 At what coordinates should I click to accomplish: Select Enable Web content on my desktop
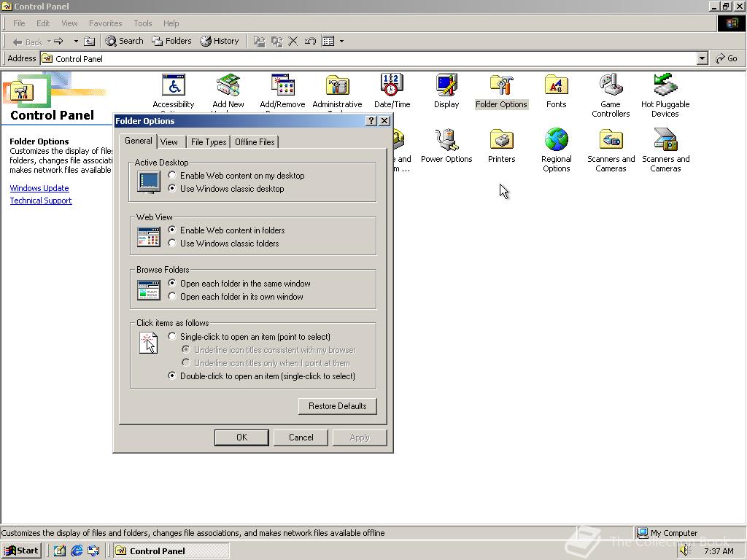[x=237, y=175]
